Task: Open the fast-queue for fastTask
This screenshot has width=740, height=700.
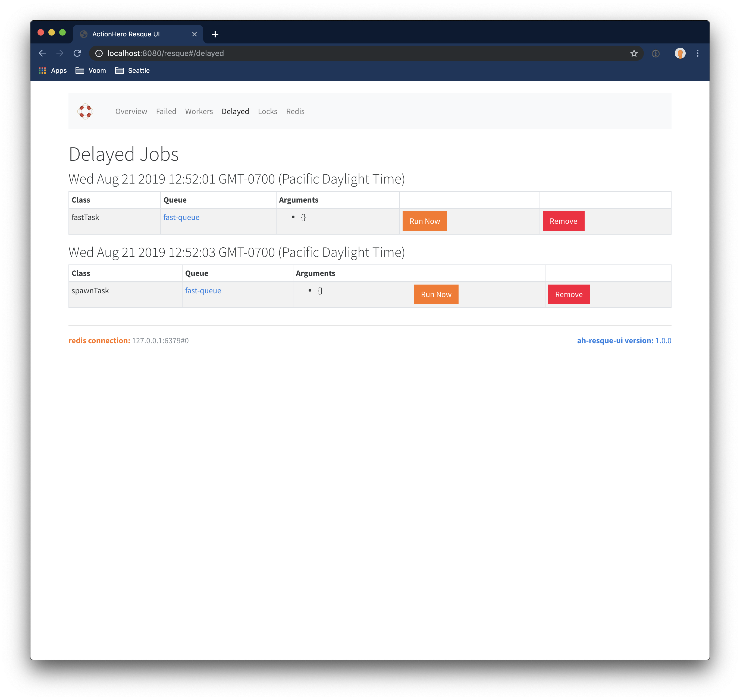Action: click(181, 218)
